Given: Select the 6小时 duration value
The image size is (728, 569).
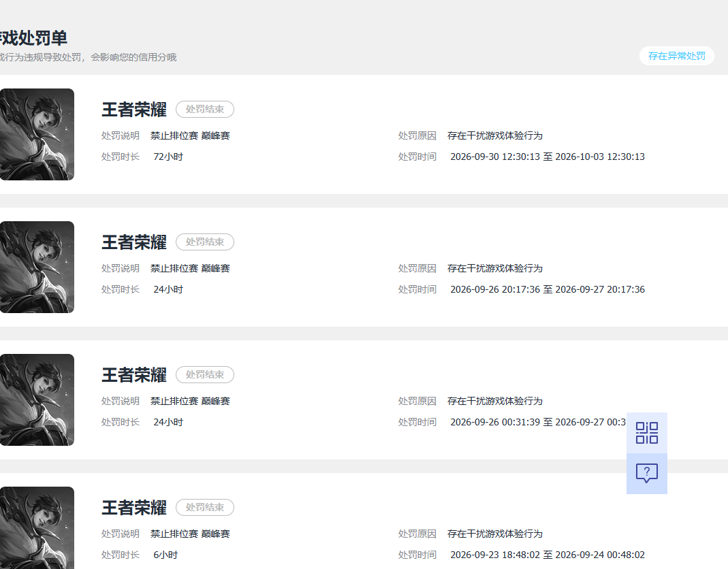Looking at the screenshot, I should pyautogui.click(x=165, y=555).
